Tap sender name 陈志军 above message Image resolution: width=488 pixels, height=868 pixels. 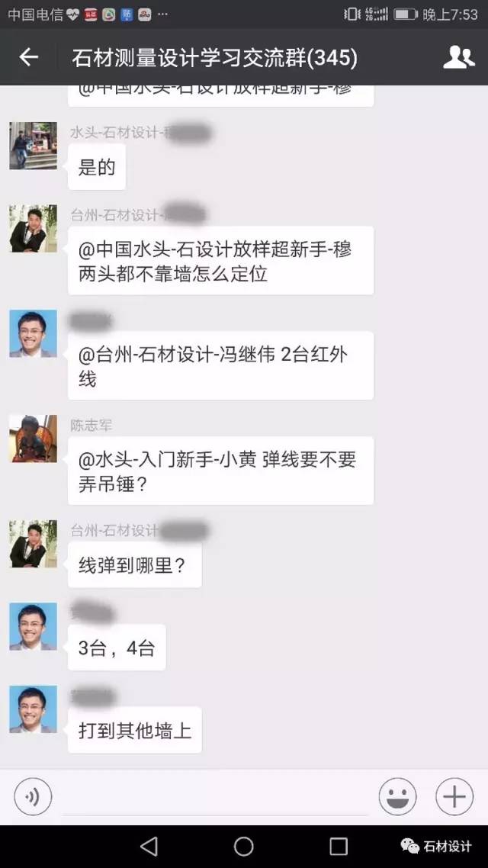(91, 425)
